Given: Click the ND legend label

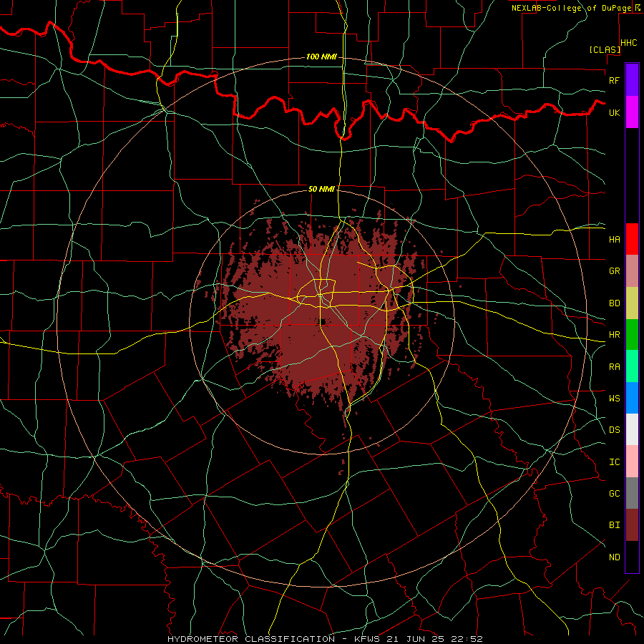Looking at the screenshot, I should click(x=614, y=557).
